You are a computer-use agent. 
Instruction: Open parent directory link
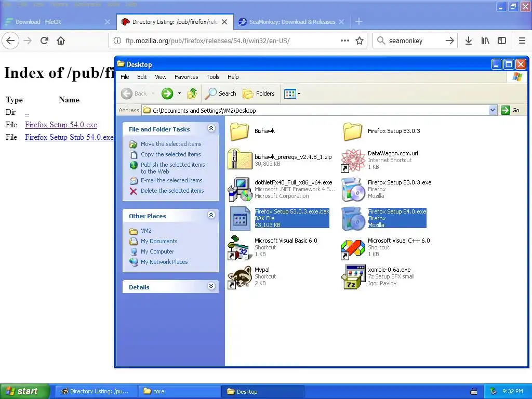[x=27, y=113]
